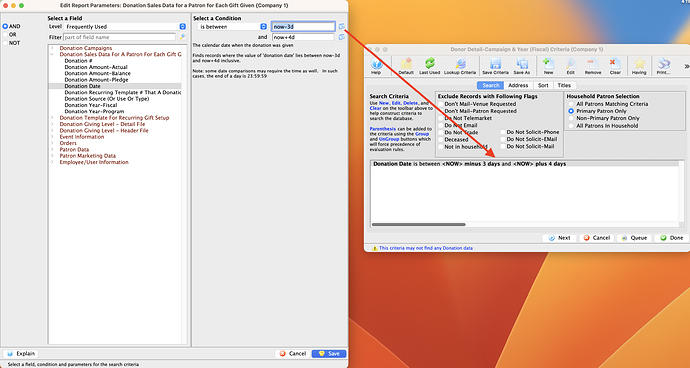This screenshot has height=368, width=690.
Task: Expand the Employee/User Information node
Action: click(x=52, y=162)
